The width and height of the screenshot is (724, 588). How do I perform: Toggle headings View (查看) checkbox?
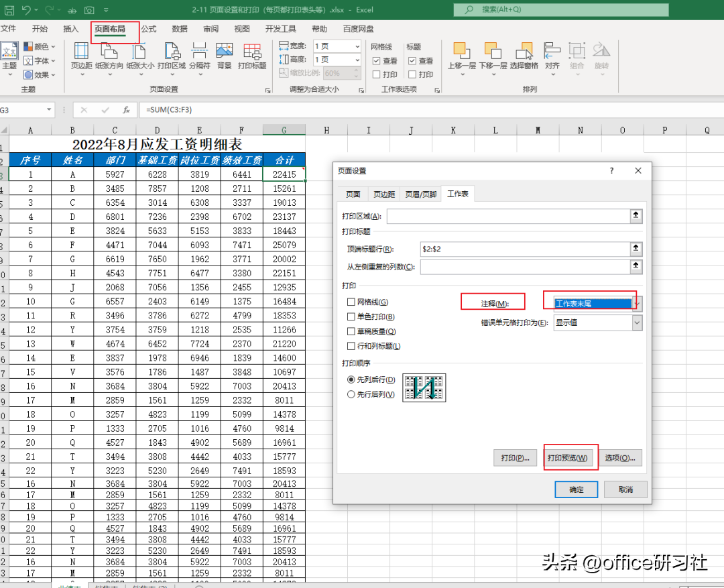coord(412,61)
